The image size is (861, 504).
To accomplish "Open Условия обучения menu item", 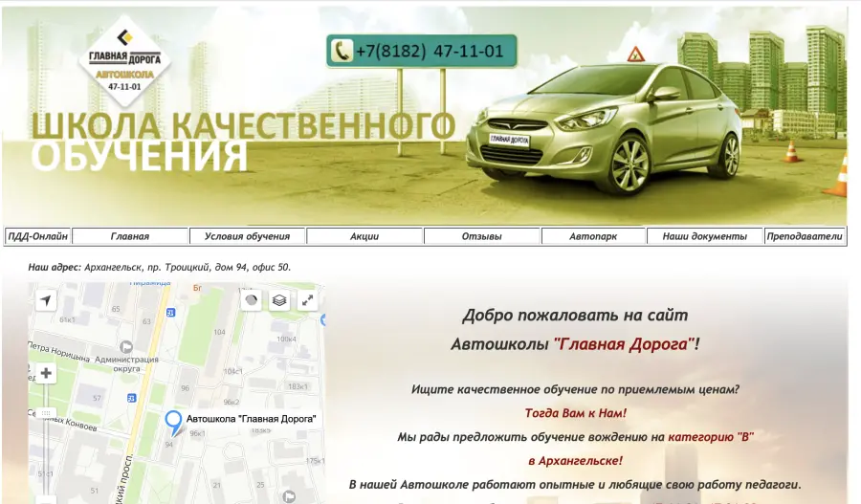I will point(247,236).
